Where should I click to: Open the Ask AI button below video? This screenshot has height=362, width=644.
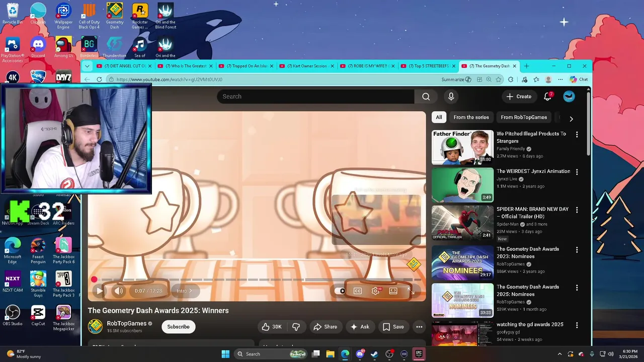click(360, 327)
